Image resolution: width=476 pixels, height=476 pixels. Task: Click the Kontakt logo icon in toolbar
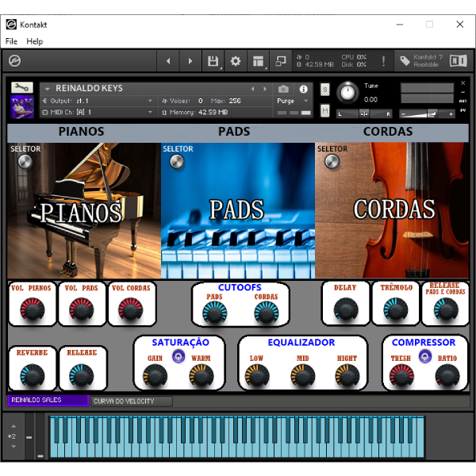[x=14, y=61]
